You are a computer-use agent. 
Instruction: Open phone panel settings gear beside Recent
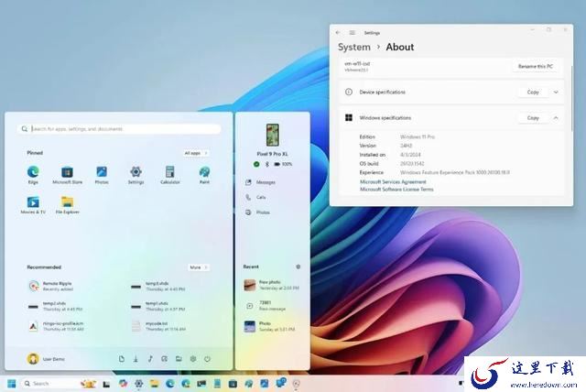(298, 267)
